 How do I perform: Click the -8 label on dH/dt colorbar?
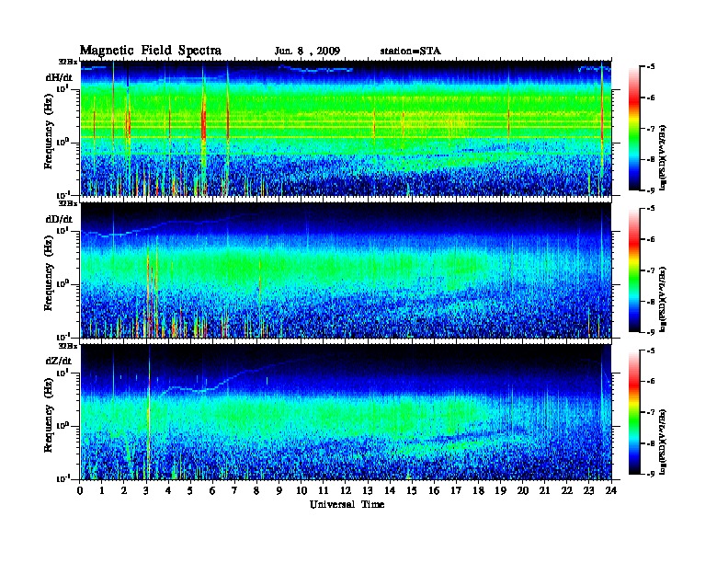(651, 159)
